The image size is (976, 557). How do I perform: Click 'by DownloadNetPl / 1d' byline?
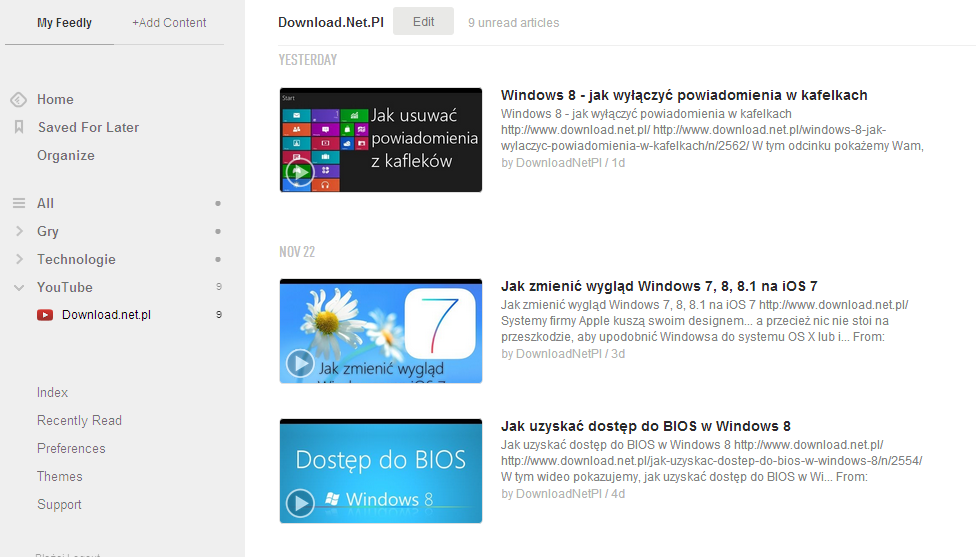563,163
